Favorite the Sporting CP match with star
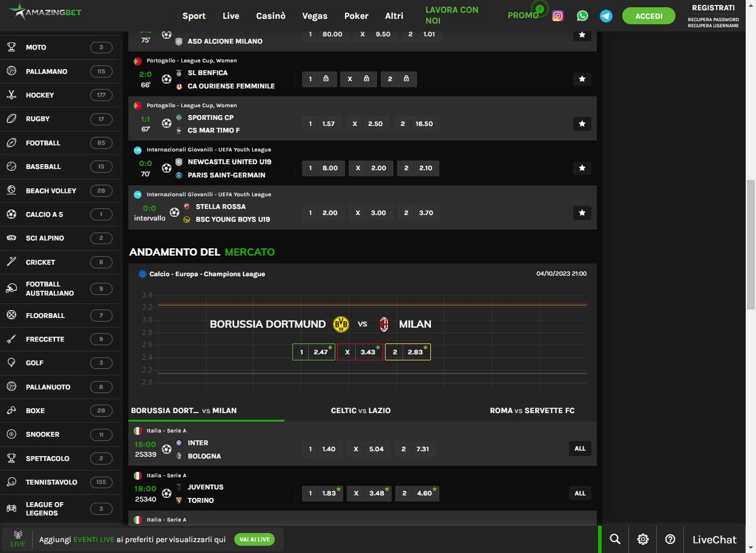Viewport: 756px width, 553px height. 582,124
